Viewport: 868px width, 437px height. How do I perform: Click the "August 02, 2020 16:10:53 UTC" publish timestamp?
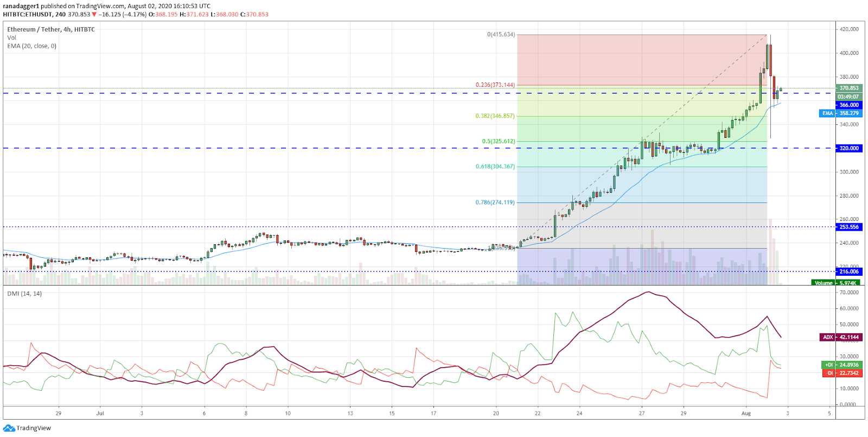[169, 7]
